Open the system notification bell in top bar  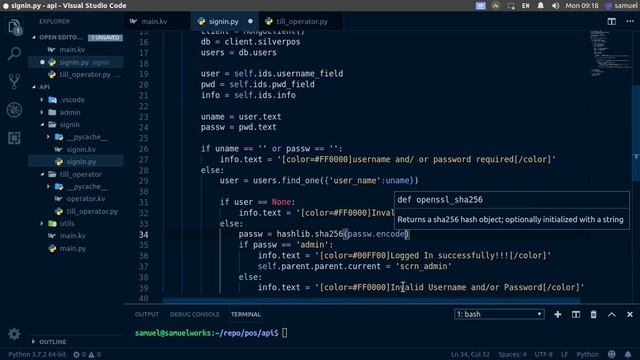[x=540, y=5]
